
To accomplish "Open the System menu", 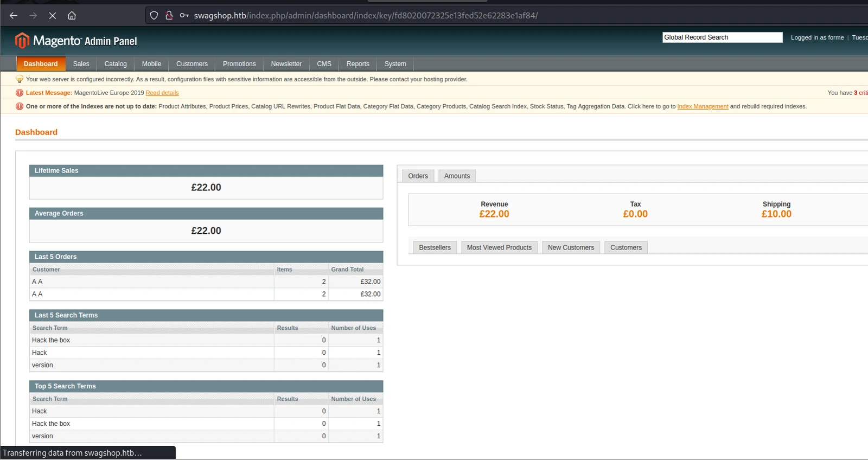I will (x=395, y=64).
